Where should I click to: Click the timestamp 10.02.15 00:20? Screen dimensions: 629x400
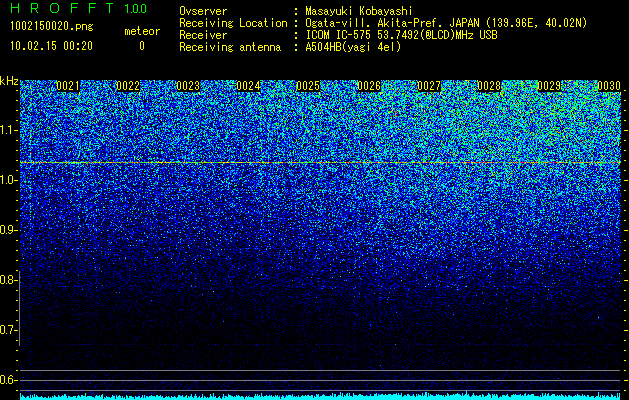click(51, 46)
